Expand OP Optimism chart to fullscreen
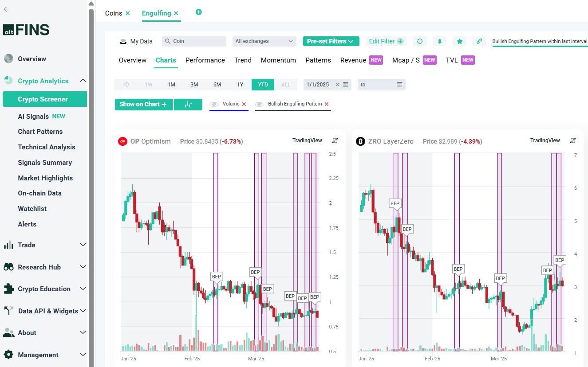This screenshot has width=588, height=367. (x=335, y=141)
